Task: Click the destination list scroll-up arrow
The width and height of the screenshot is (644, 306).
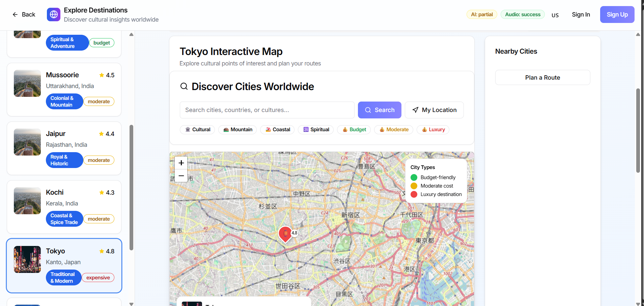Action: [131, 34]
